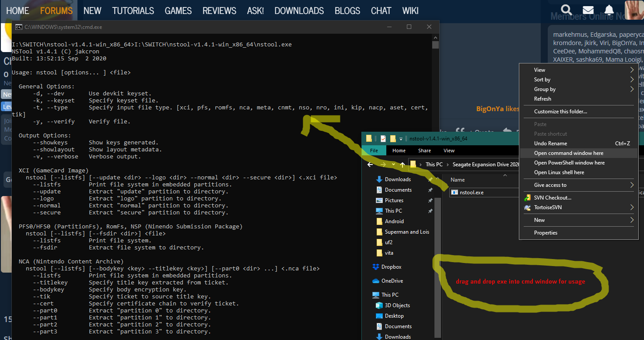The image size is (644, 340).
Task: Open the NEW nav item
Action: pos(92,11)
